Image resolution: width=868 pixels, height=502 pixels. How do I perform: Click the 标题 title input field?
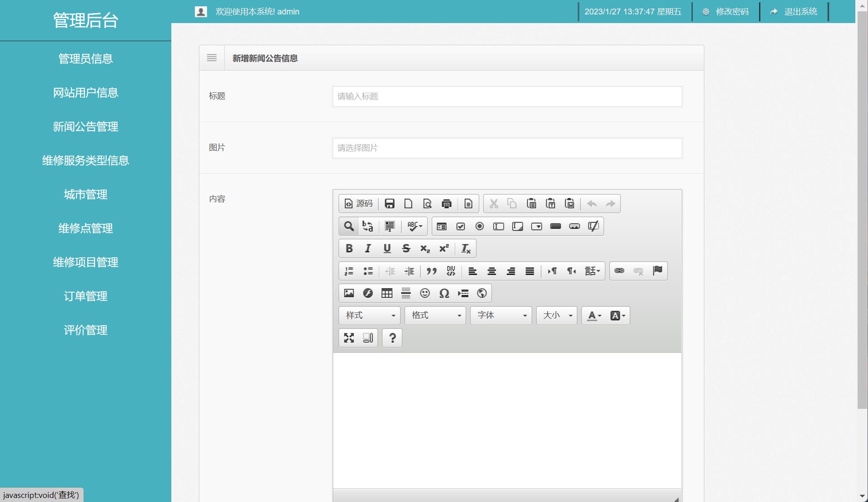click(506, 96)
